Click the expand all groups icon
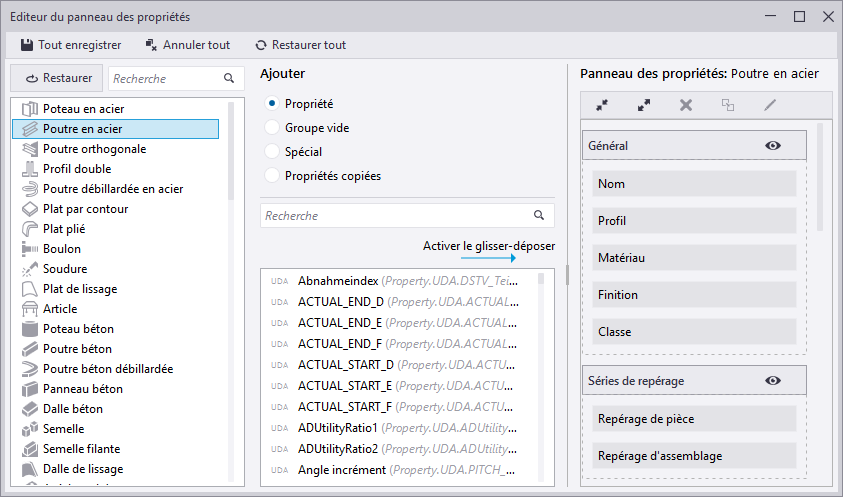The height and width of the screenshot is (497, 843). pyautogui.click(x=644, y=105)
